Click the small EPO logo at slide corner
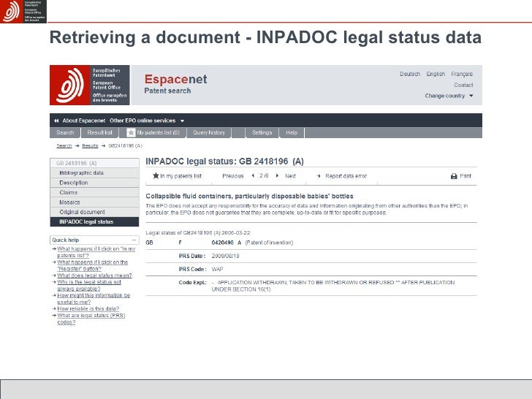The image size is (532, 399). (23, 11)
